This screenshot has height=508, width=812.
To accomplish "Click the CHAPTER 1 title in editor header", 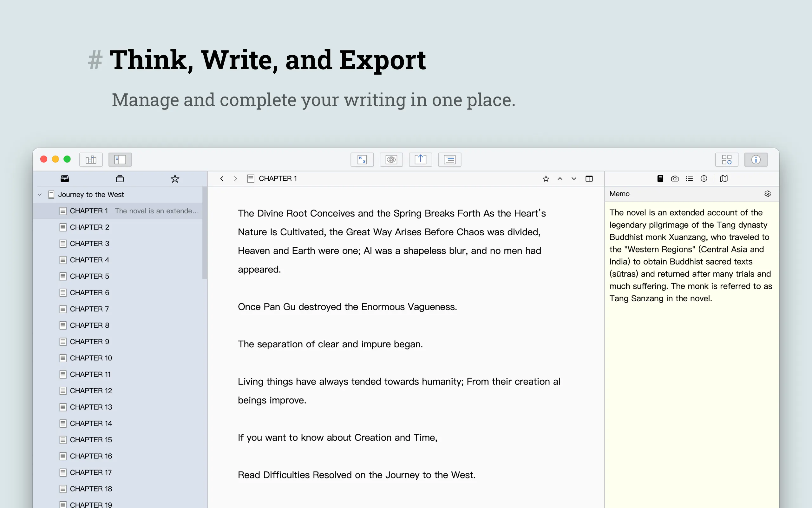I will pos(278,179).
